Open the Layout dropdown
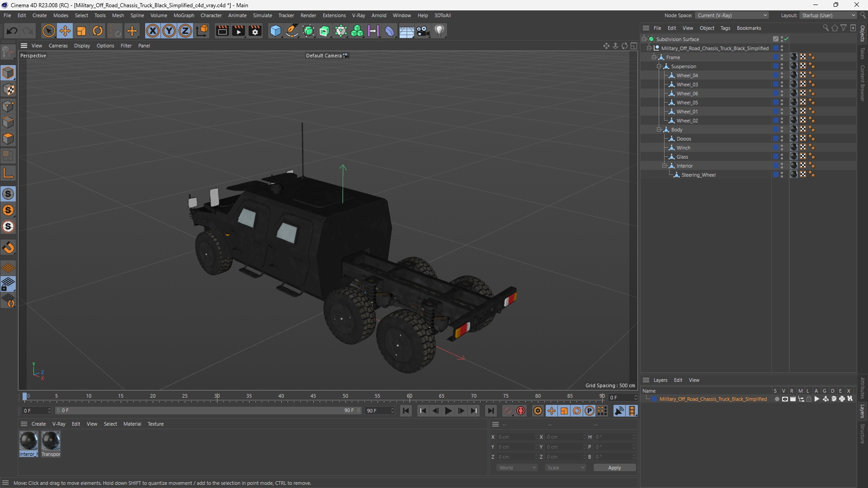 (x=828, y=15)
